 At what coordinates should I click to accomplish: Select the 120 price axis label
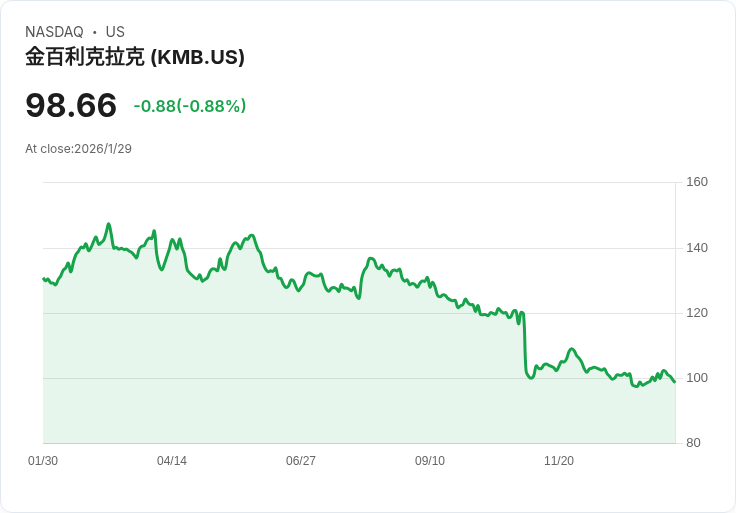(697, 313)
